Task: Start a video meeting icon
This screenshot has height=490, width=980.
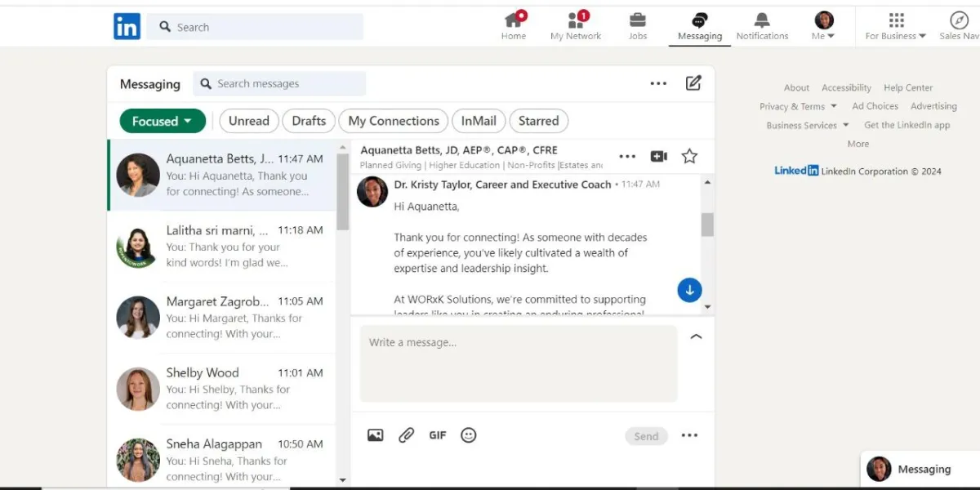Action: (x=659, y=156)
